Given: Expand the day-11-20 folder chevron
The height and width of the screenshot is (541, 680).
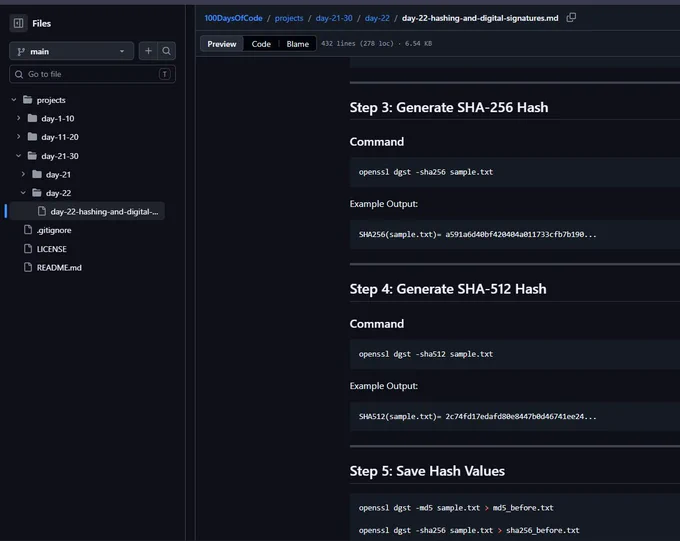Looking at the screenshot, I should click(x=18, y=137).
